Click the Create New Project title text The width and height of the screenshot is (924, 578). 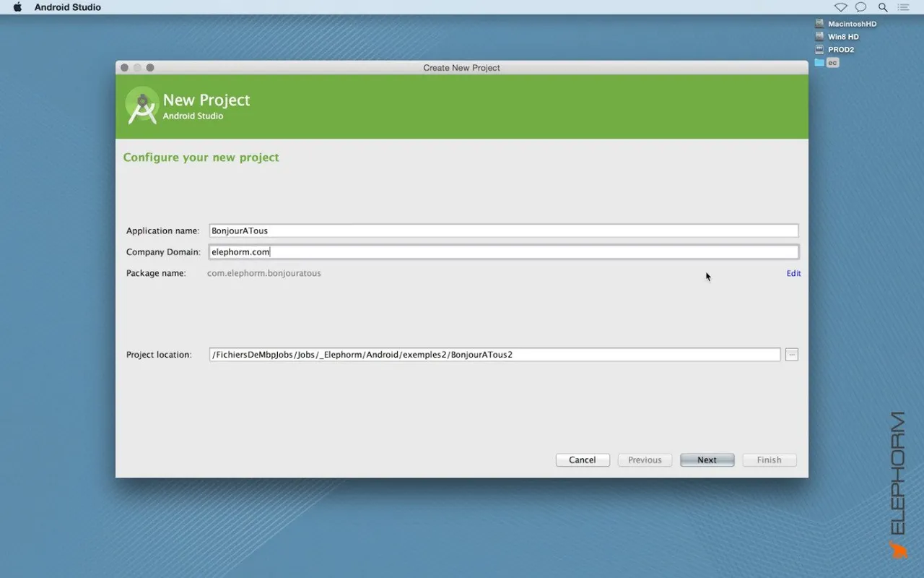pyautogui.click(x=461, y=68)
